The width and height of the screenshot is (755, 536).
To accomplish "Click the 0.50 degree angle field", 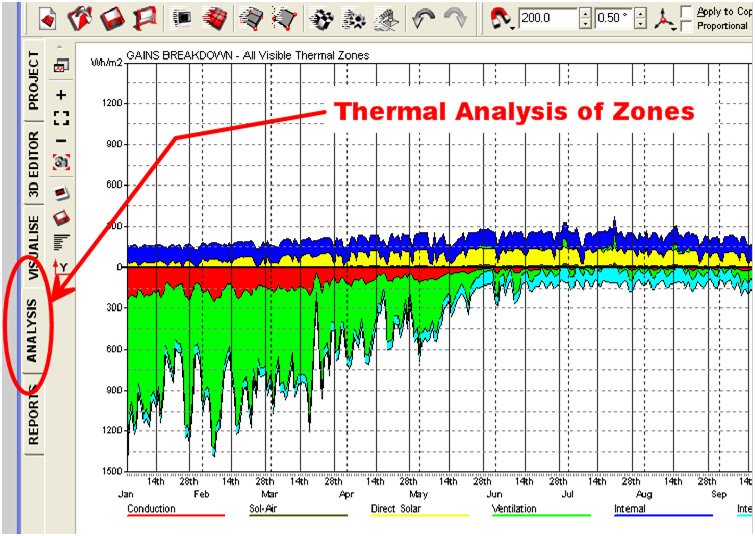I will [614, 19].
